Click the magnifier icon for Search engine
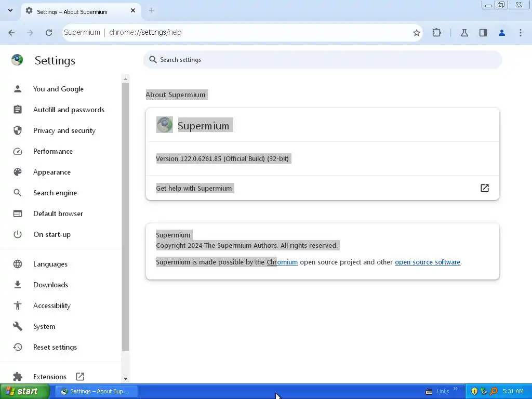Image resolution: width=532 pixels, height=399 pixels. point(18,193)
